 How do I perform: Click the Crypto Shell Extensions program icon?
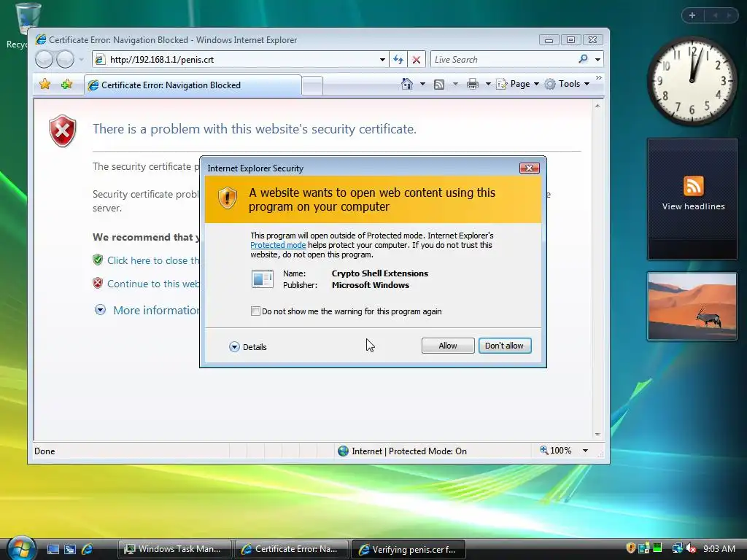262,279
